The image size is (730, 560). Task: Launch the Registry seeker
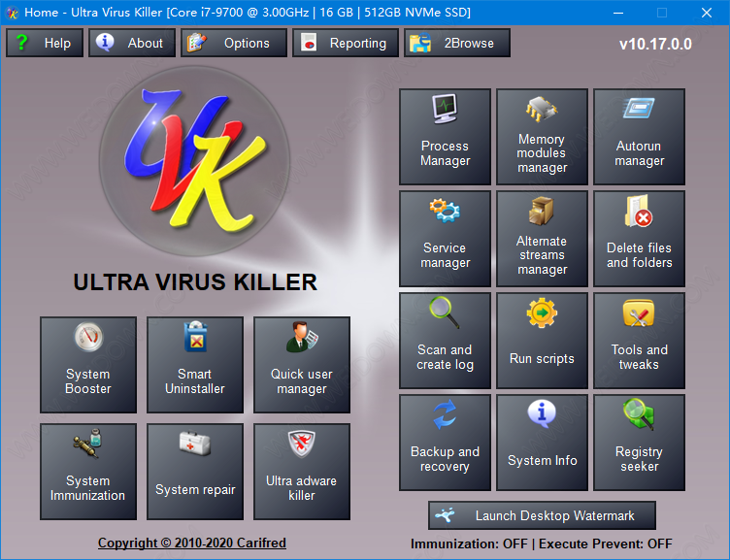[639, 443]
